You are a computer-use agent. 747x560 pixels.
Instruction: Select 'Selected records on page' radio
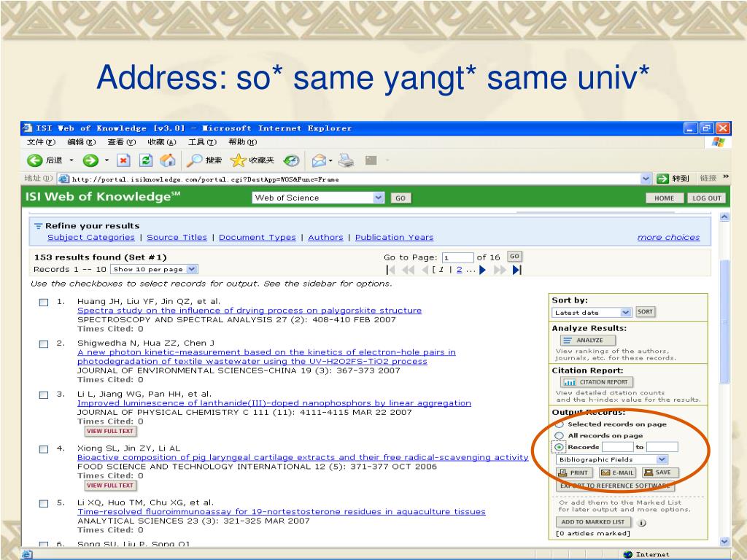coord(560,424)
